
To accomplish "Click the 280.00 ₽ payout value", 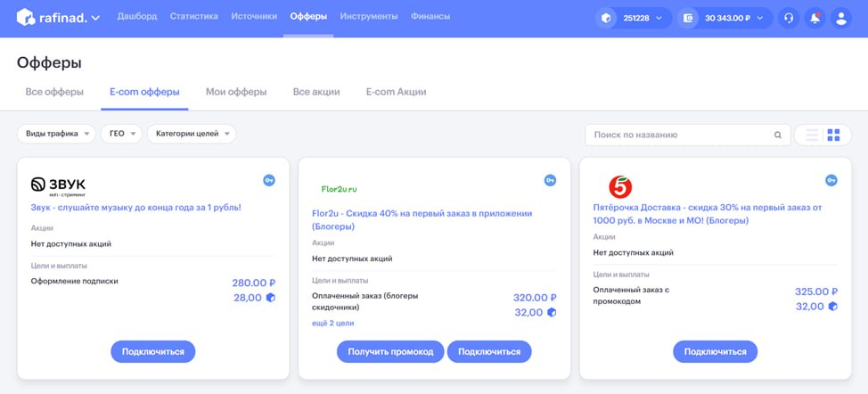I will (253, 283).
